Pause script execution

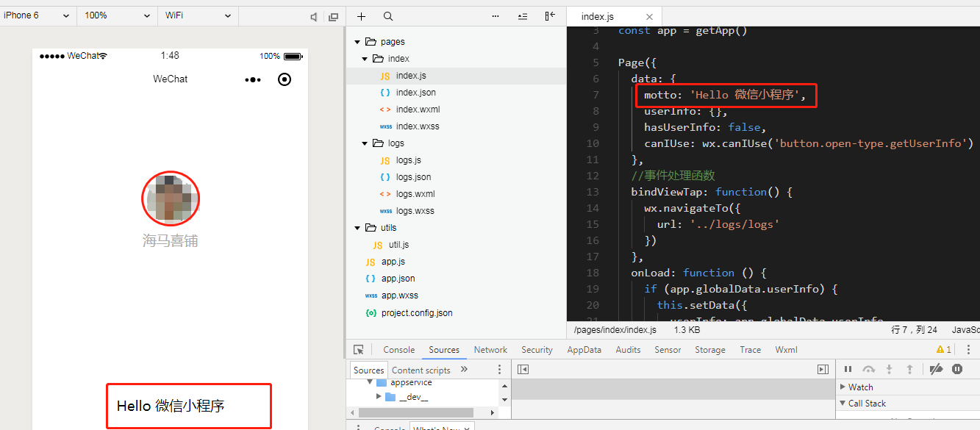pos(848,369)
